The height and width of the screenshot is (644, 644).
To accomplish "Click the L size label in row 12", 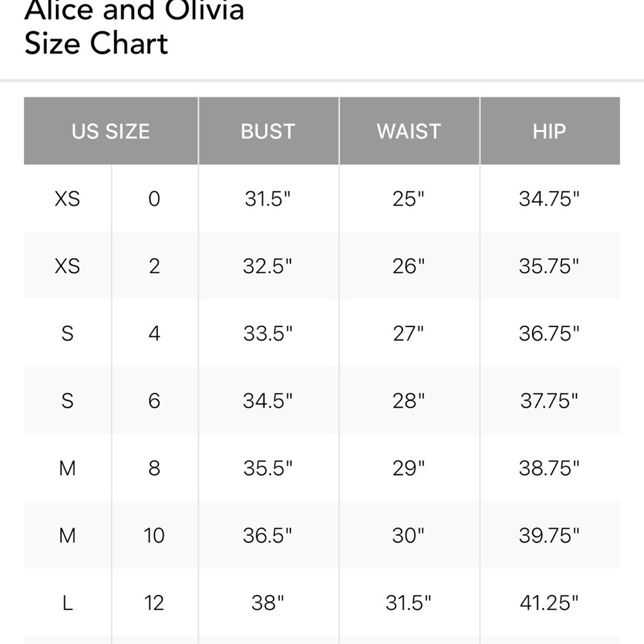I will (68, 603).
